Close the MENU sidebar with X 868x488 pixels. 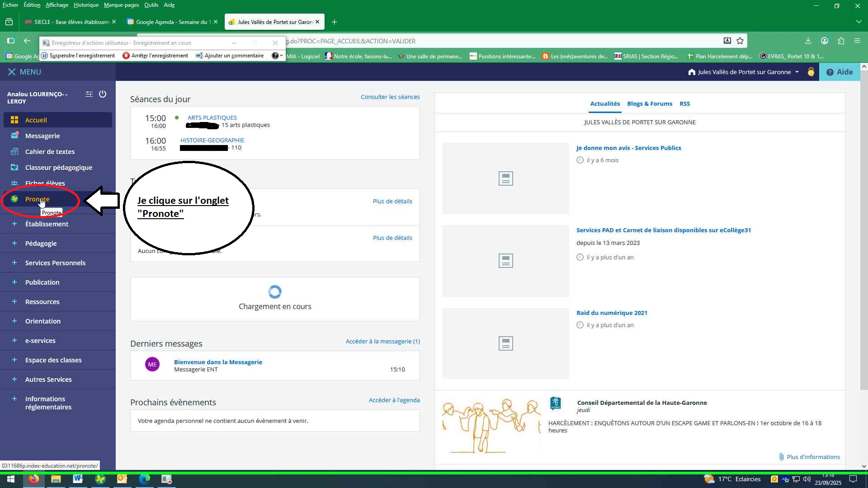coord(12,72)
